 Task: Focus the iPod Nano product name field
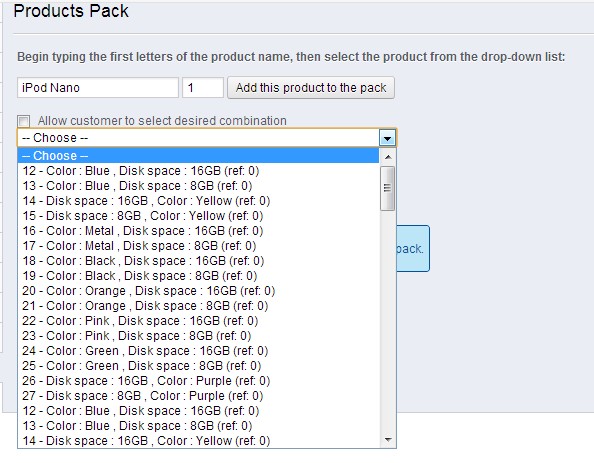pyautogui.click(x=98, y=88)
